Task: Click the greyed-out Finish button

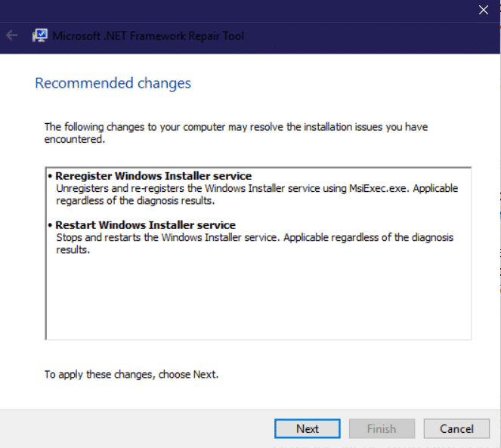Action: click(x=382, y=428)
